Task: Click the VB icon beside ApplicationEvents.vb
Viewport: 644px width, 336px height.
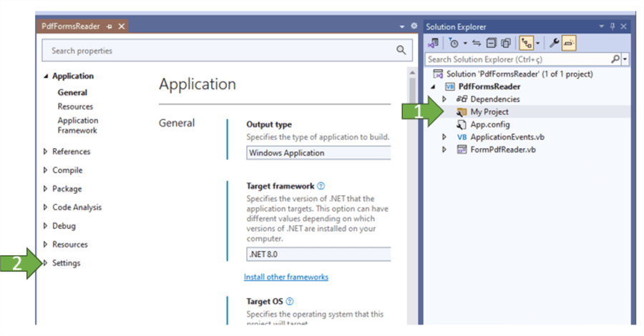Action: (462, 137)
